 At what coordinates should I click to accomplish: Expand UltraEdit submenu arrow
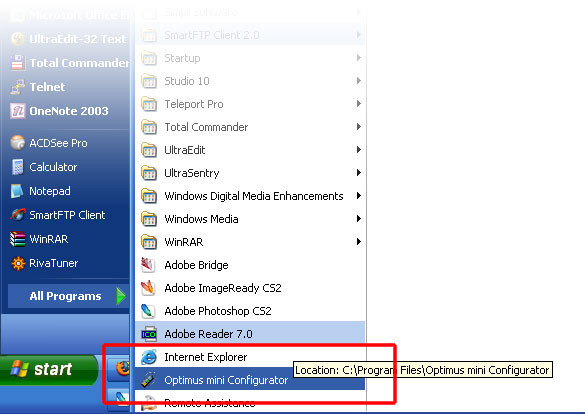[359, 150]
